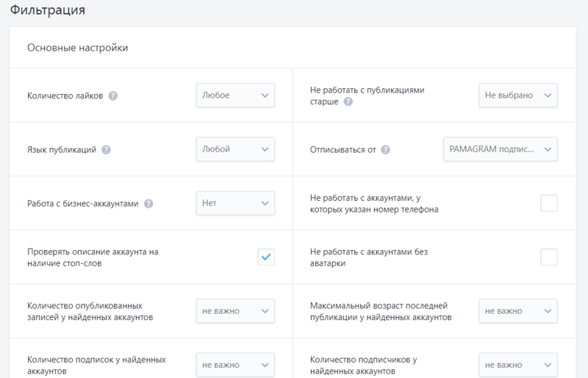The image size is (588, 378).
Task: Expand the Язык публикаций language dropdown
Action: [x=235, y=149]
